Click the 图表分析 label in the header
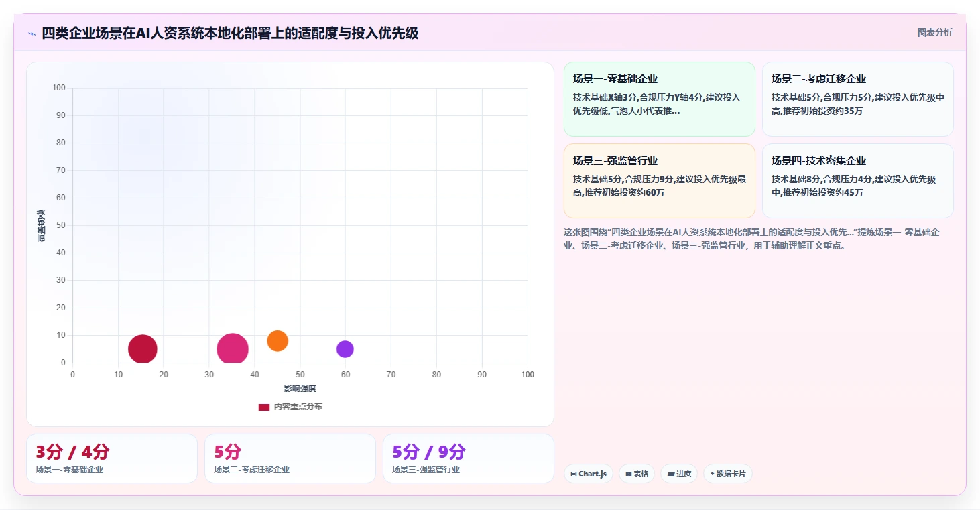 (934, 32)
